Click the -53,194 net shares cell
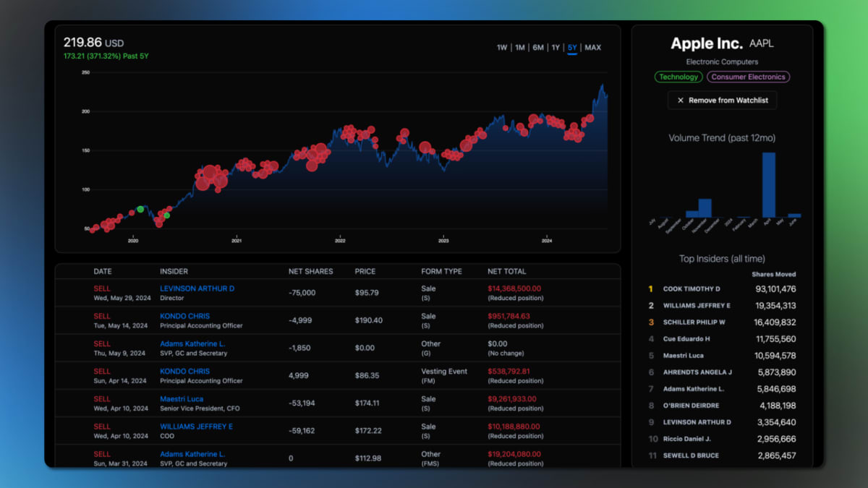This screenshot has width=868, height=488. 302,403
